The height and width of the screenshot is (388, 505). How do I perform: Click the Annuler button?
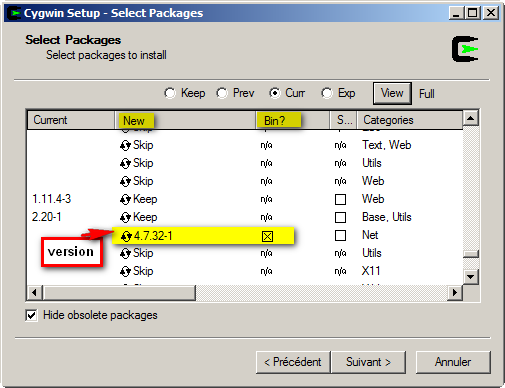click(x=453, y=362)
